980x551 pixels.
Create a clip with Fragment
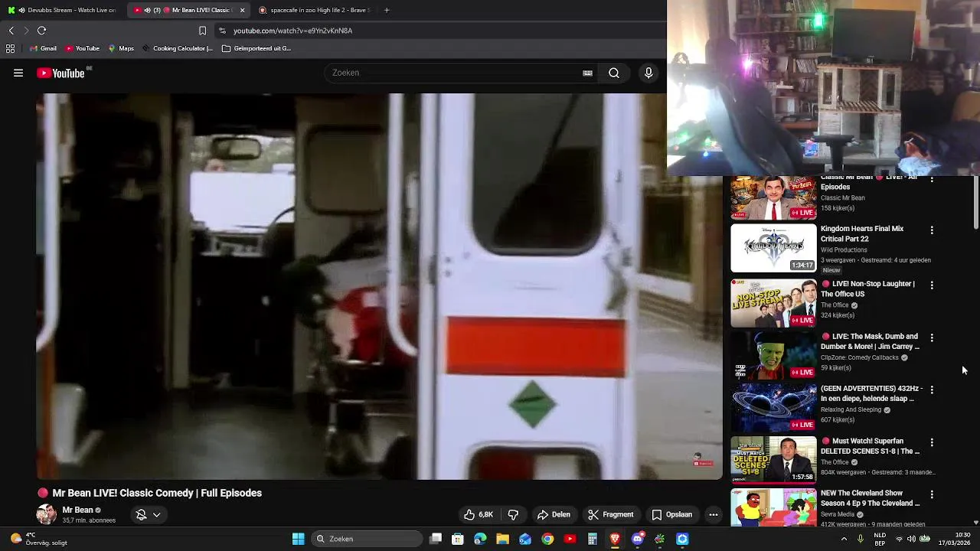(610, 514)
